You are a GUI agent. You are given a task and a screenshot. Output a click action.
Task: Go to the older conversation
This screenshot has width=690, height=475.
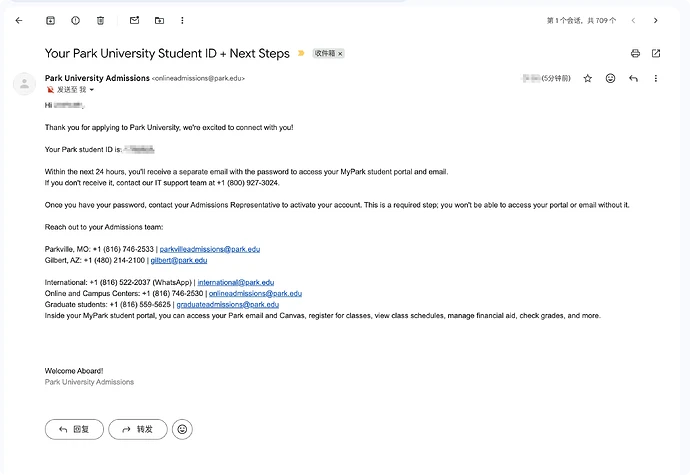click(656, 21)
